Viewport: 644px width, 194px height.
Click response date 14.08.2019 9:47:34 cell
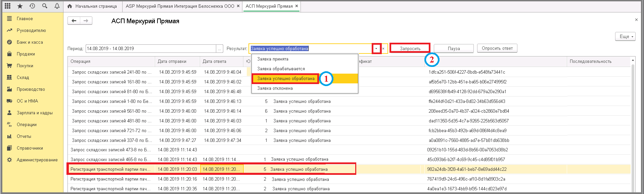[223, 141]
